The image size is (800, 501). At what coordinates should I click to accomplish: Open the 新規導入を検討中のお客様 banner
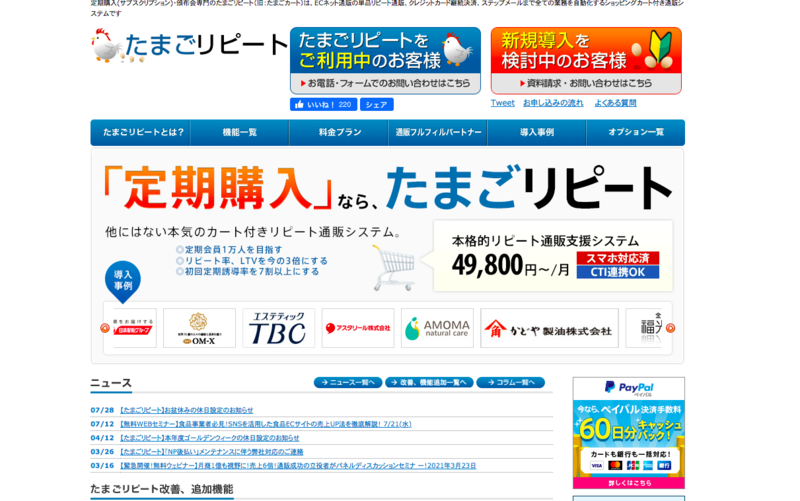click(586, 61)
